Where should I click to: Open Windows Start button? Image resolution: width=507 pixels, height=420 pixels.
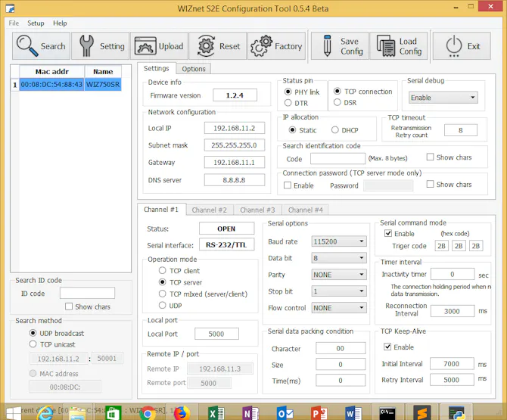(14, 413)
